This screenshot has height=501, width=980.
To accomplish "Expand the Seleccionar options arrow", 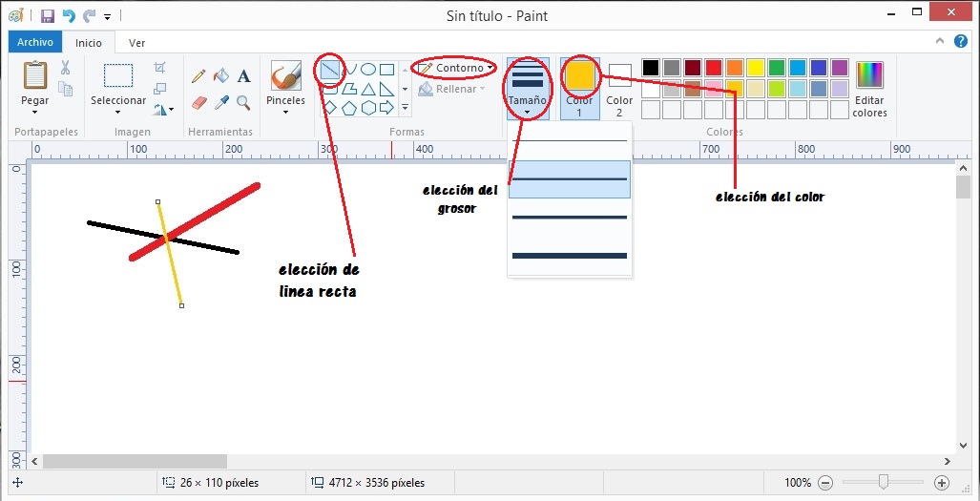I will [x=118, y=113].
